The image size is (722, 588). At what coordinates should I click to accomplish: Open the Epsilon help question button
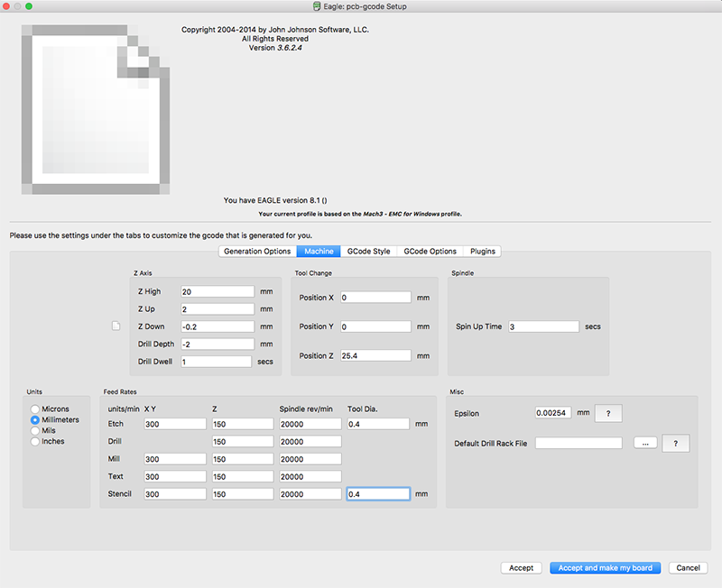[x=608, y=413]
